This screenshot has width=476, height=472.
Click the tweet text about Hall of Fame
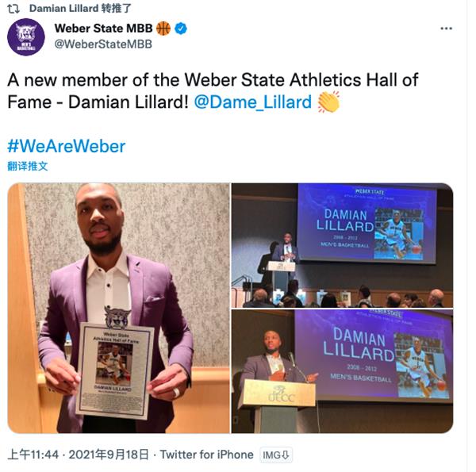(x=213, y=91)
